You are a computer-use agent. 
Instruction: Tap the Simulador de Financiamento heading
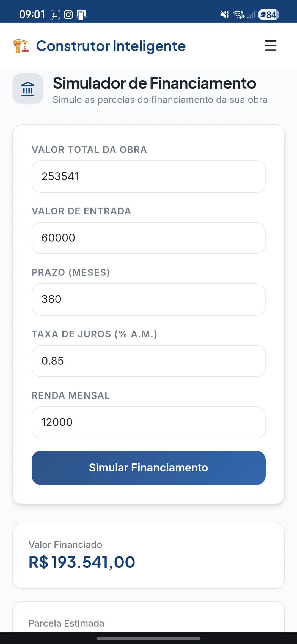coord(154,83)
